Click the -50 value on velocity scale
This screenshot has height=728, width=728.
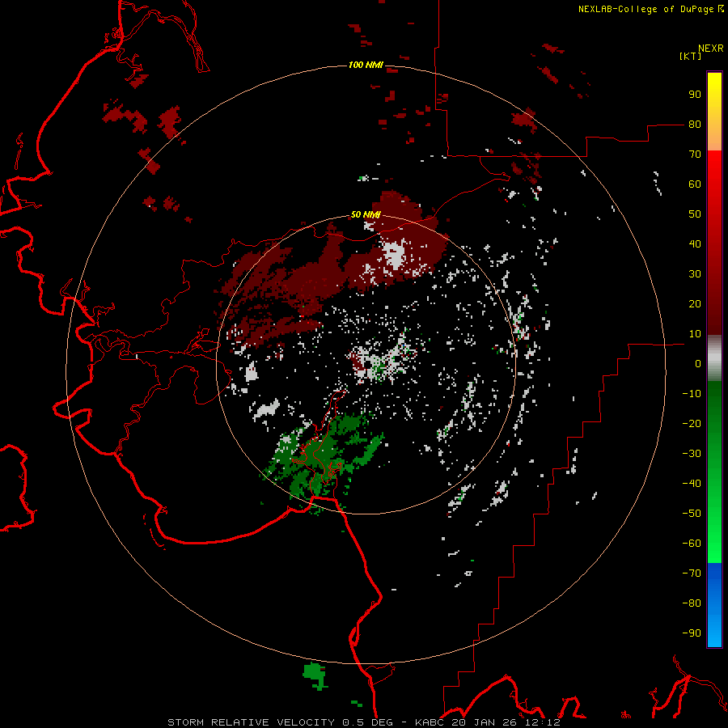coord(692,514)
